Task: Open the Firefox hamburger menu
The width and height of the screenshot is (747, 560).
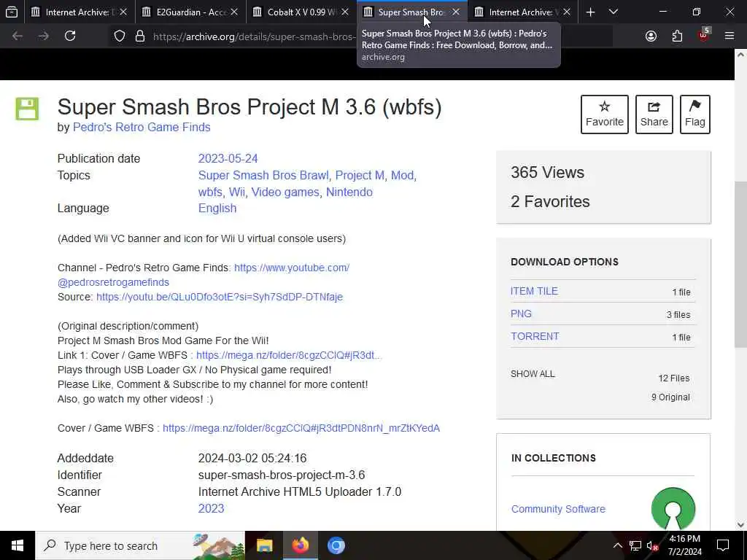Action: click(729, 36)
